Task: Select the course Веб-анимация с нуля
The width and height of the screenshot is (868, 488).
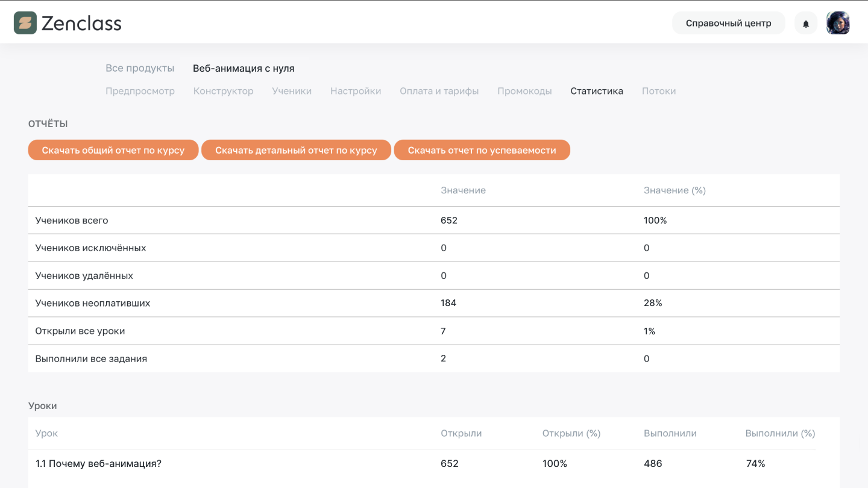Action: pyautogui.click(x=243, y=68)
